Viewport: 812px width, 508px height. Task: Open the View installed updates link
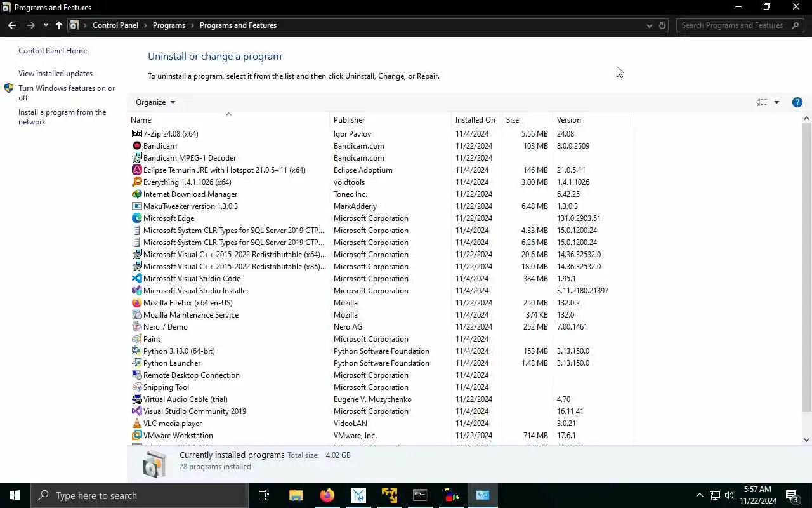tap(55, 74)
